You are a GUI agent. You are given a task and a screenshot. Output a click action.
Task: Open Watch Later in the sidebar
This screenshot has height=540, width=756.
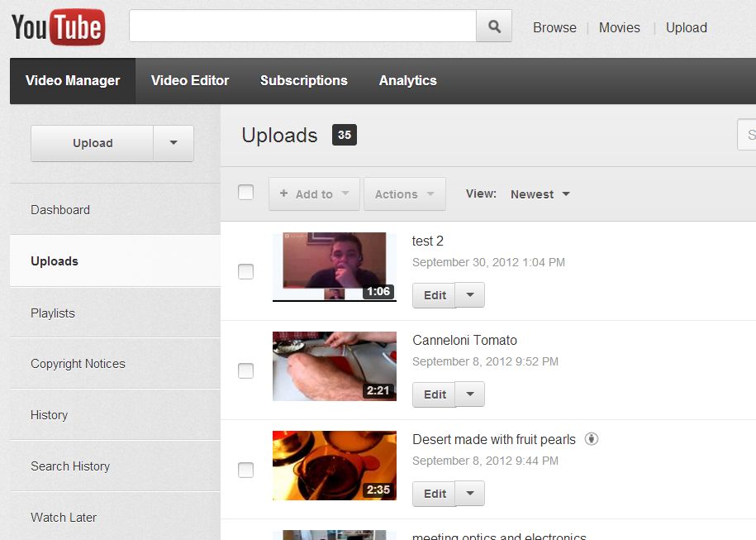115,517
